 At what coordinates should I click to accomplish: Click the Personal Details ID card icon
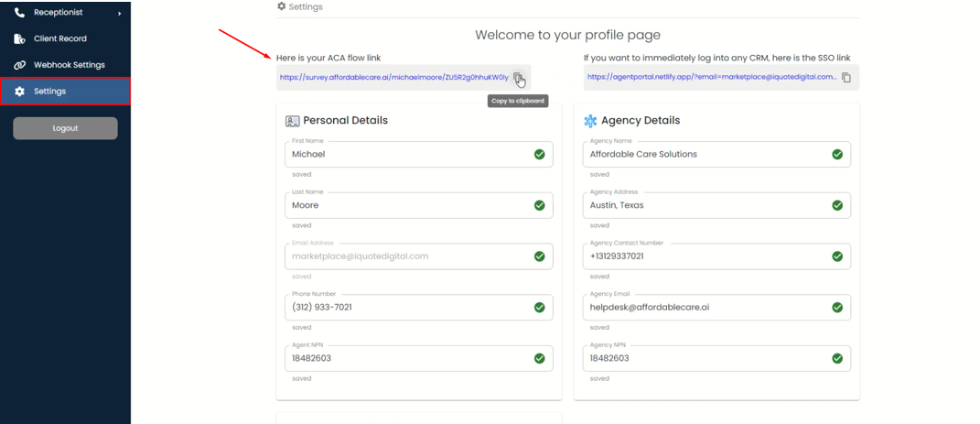pos(293,121)
